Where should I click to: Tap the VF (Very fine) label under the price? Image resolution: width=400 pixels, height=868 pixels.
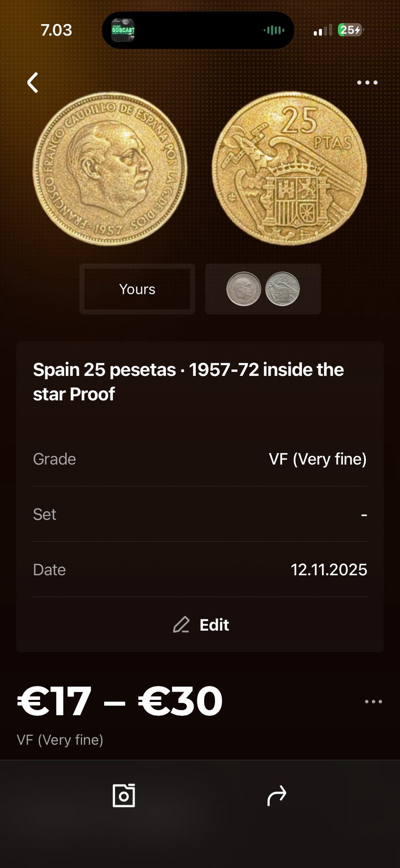pyautogui.click(x=60, y=740)
